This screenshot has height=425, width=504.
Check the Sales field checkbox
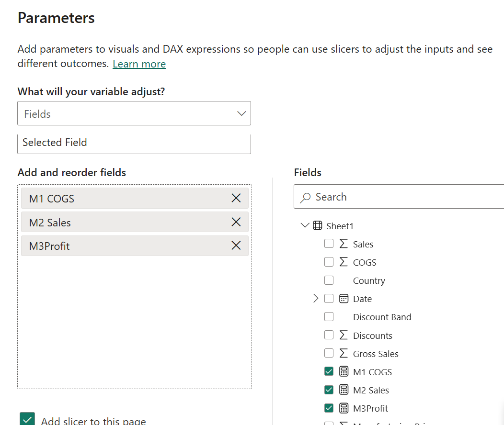click(329, 244)
